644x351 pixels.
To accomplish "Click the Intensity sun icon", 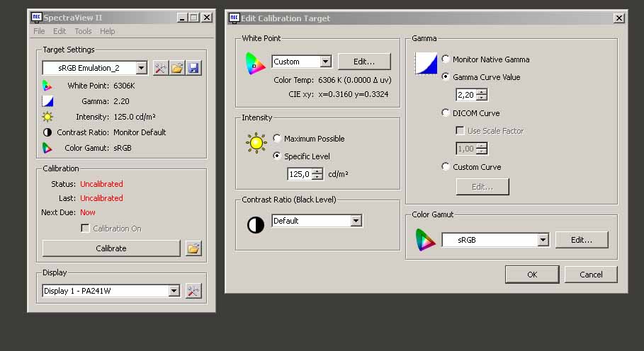I will 256,143.
